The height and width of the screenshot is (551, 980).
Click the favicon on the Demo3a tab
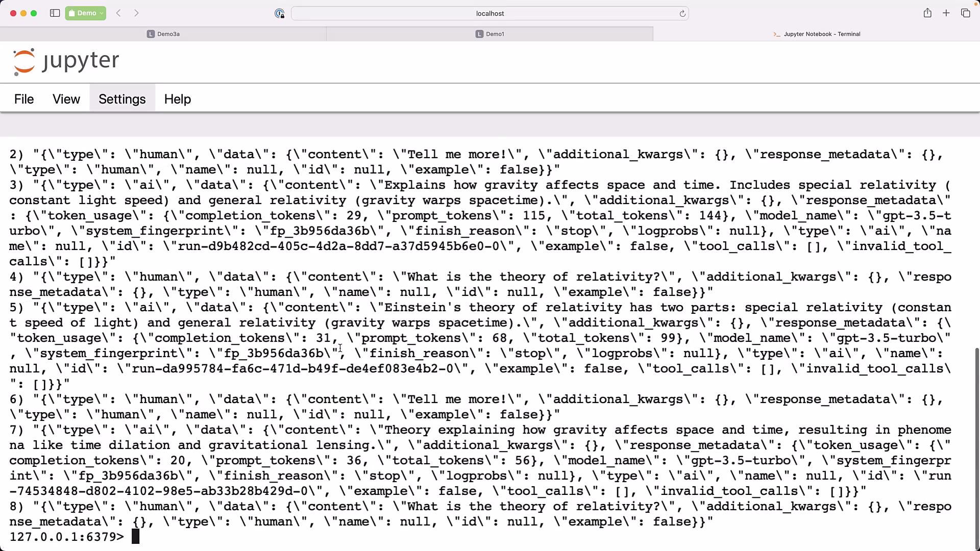tap(151, 34)
